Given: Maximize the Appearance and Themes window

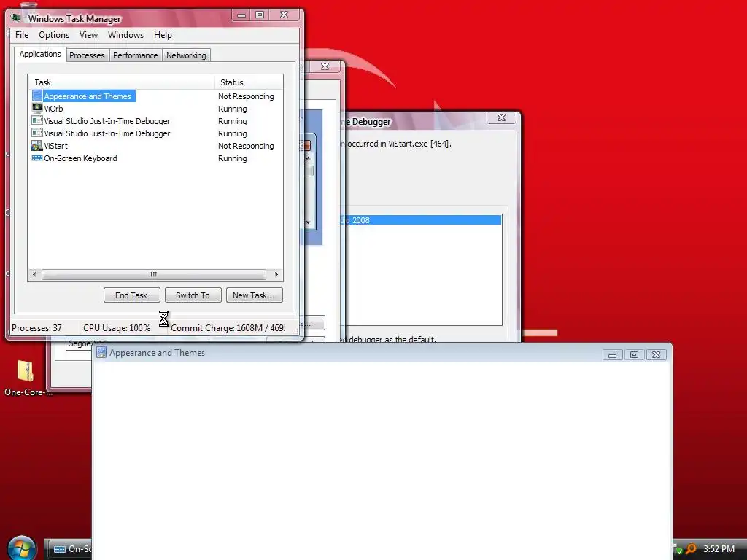Looking at the screenshot, I should click(x=634, y=355).
